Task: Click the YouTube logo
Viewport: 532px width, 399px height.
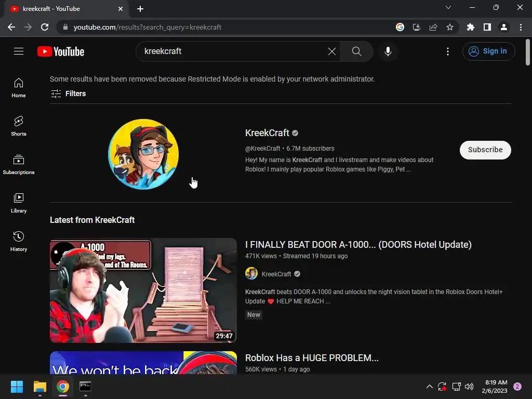Action: click(x=61, y=51)
